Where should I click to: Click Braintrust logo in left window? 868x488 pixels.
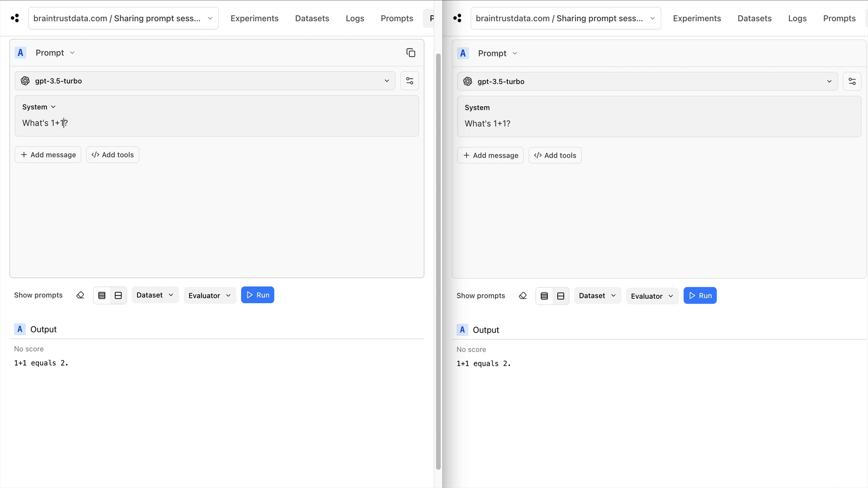(15, 18)
